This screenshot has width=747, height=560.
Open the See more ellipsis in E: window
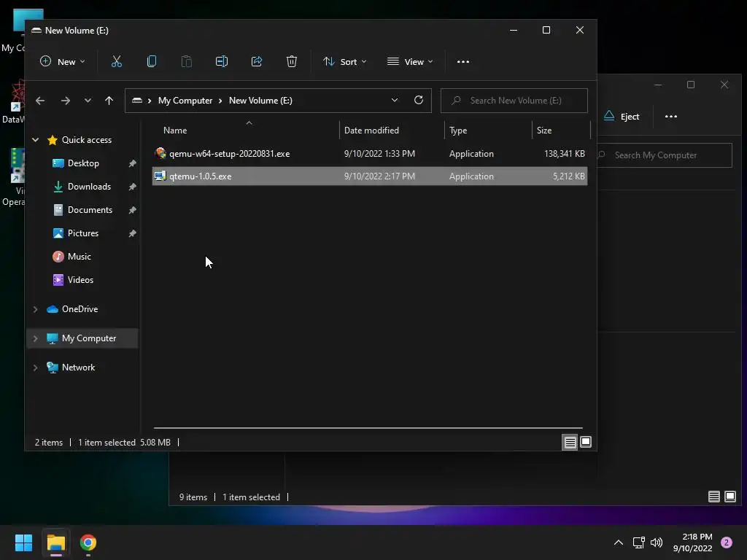463,61
